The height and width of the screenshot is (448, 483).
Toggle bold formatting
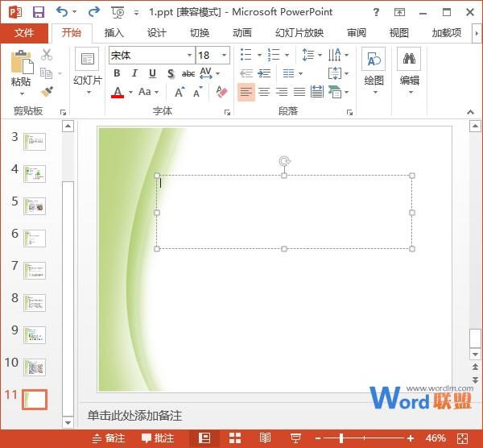(x=117, y=73)
